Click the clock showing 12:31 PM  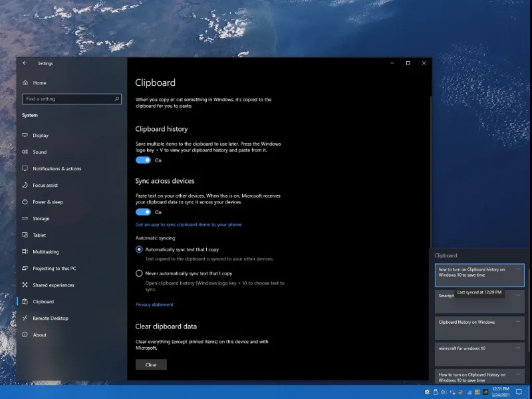pyautogui.click(x=501, y=389)
